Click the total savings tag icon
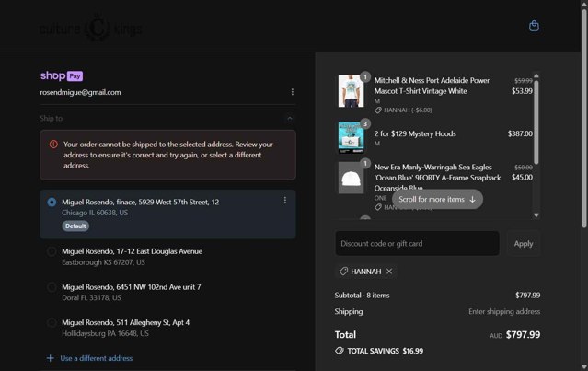Screen dimensions: 588x371 [x=339, y=351]
